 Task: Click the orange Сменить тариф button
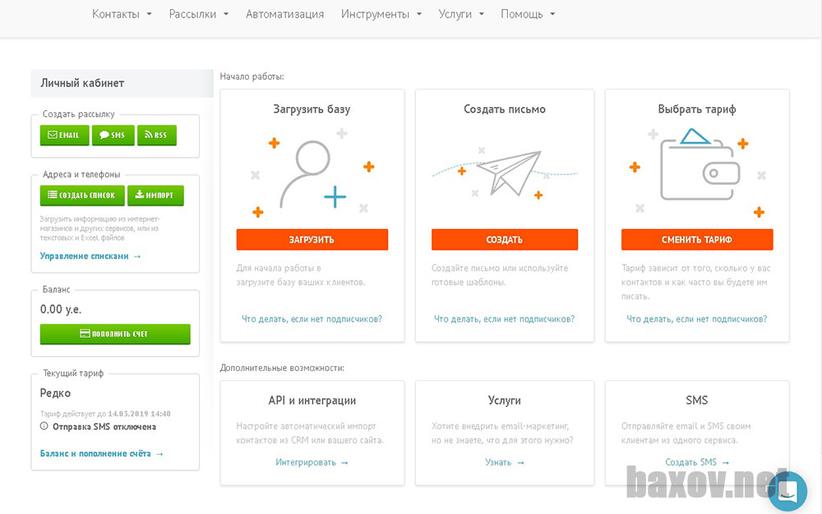pos(697,240)
